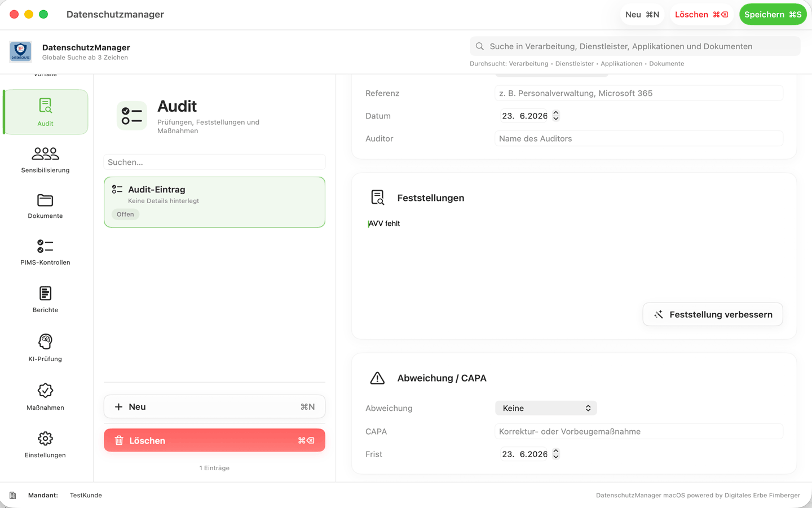812x508 pixels.
Task: Click the 'Offen' status badge
Action: 125,214
